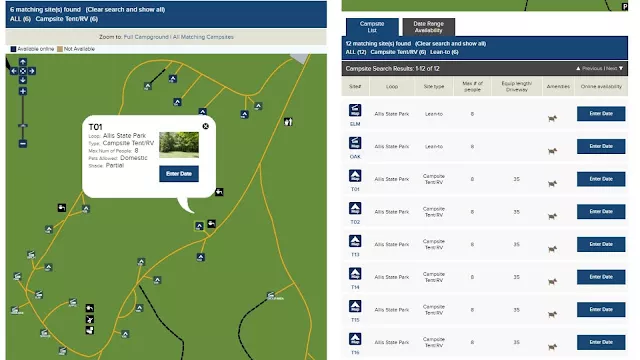
Task: Pan the map right with arrow
Action: (x=32, y=71)
